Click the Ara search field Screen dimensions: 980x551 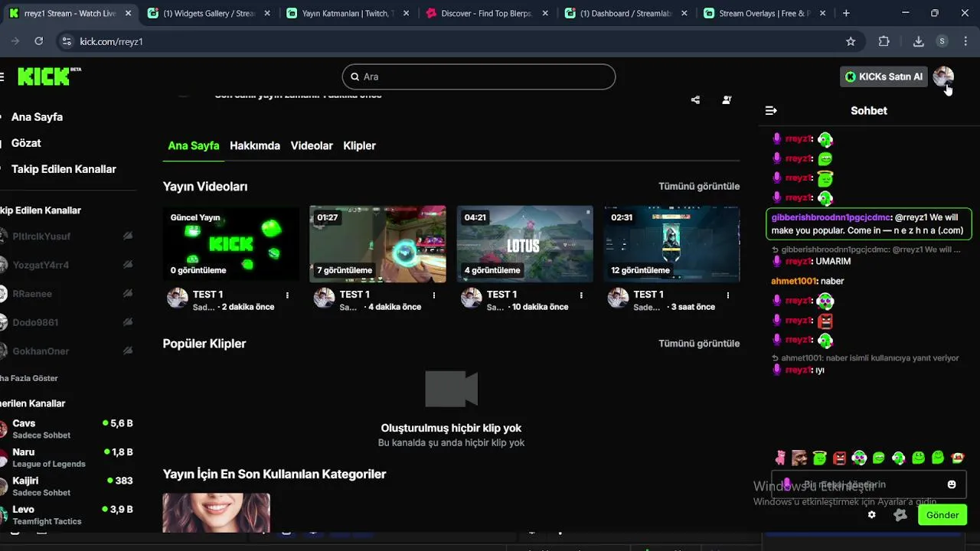coord(479,77)
